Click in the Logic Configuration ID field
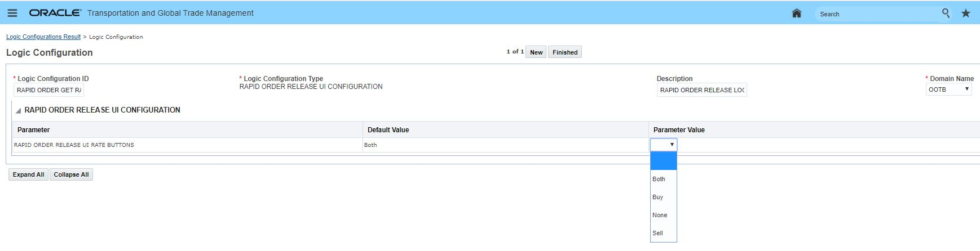The width and height of the screenshot is (980, 251). [x=48, y=90]
